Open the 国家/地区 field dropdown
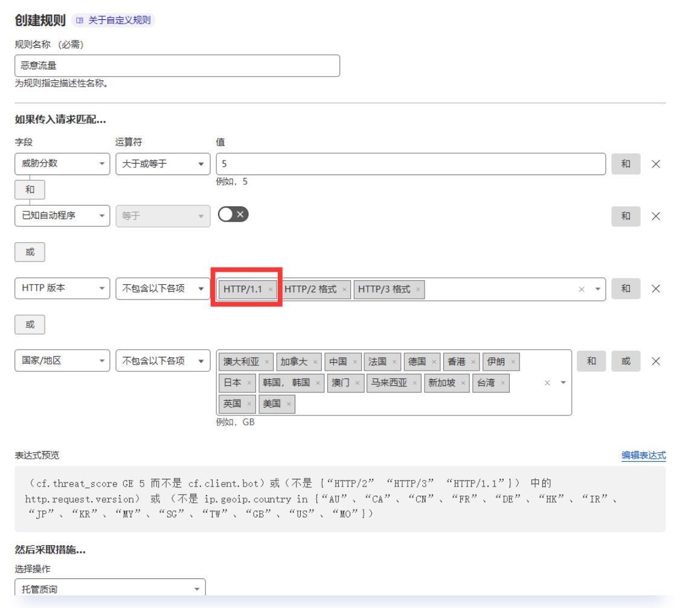The width and height of the screenshot is (700, 608). 62,361
